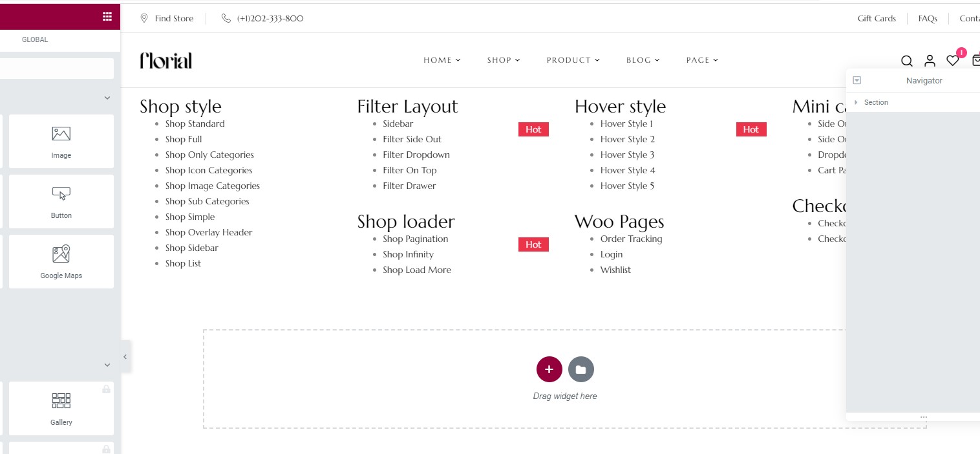This screenshot has height=454, width=980.
Task: Select the locked Gallery widget
Action: pos(61,409)
